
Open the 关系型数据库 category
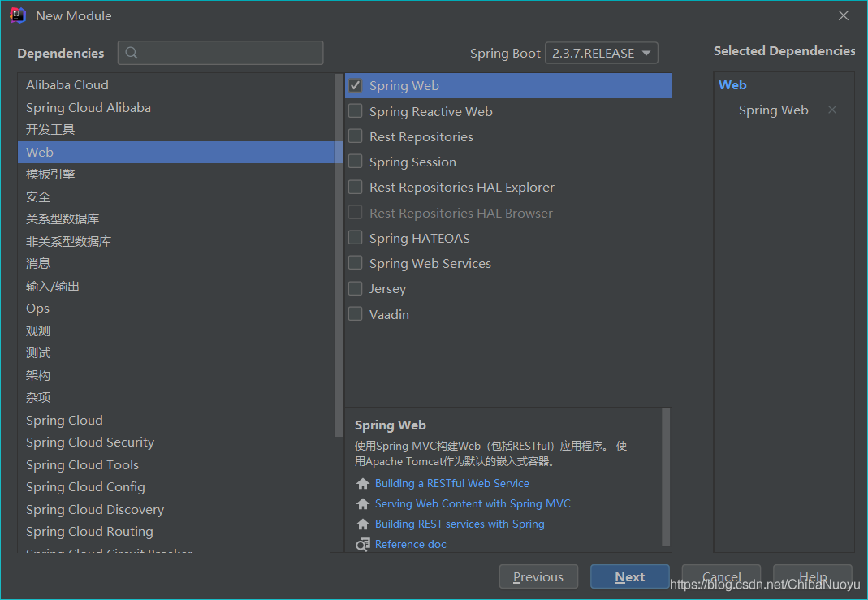[x=176, y=218]
